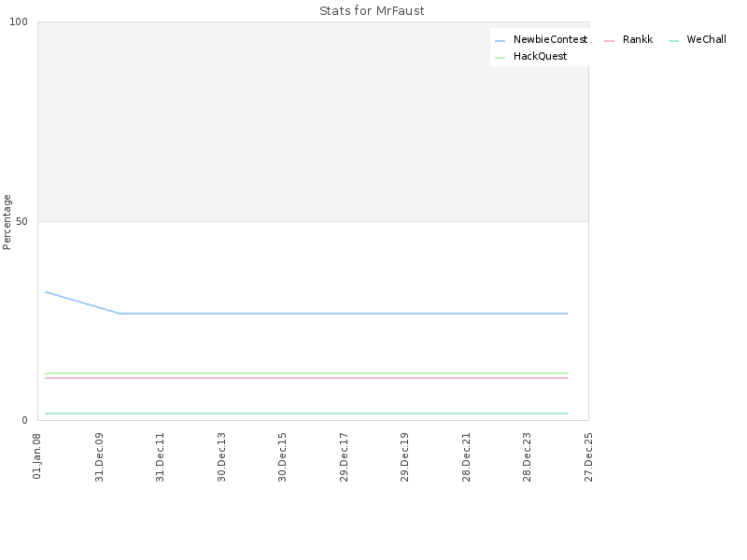Viewport: 747px width, 560px height.
Task: Click the HackQuest legend color swatch
Action: coord(500,58)
